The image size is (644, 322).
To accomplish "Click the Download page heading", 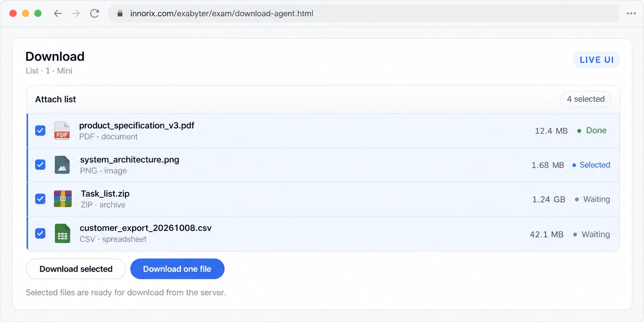I will pyautogui.click(x=55, y=57).
